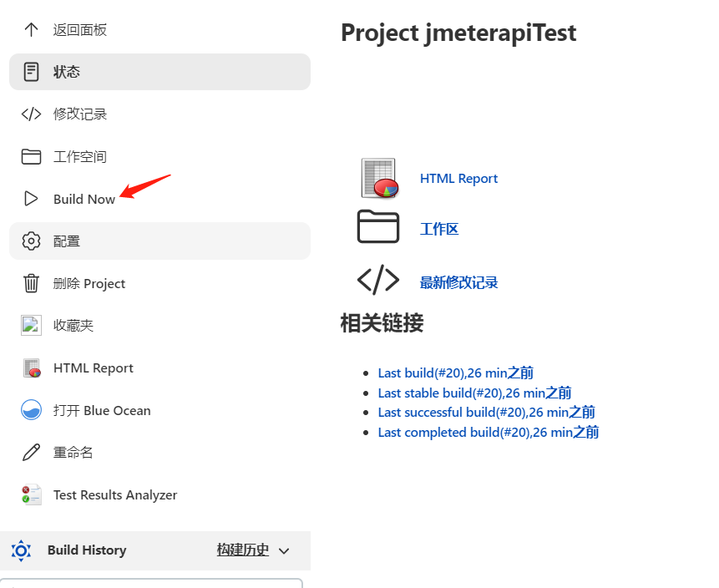The height and width of the screenshot is (588, 719).
Task: Open the Last stable build (#20) link
Action: 474,393
